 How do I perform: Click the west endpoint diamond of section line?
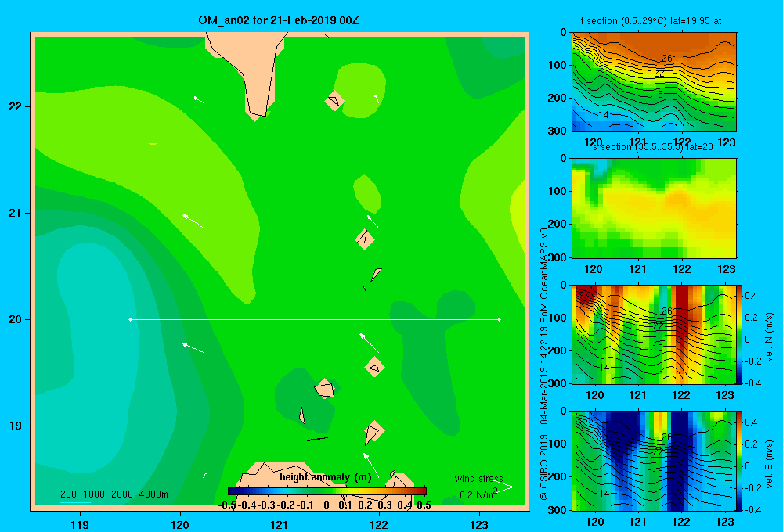(x=130, y=319)
